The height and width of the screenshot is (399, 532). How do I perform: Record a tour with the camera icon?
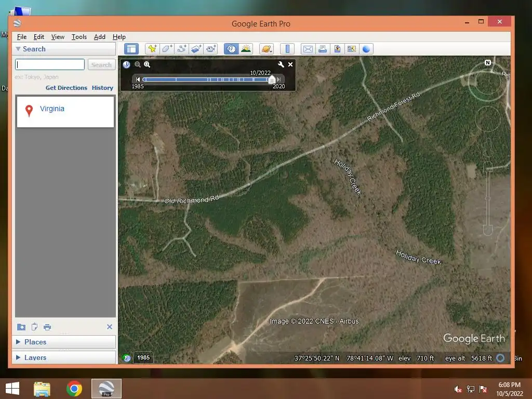click(211, 49)
